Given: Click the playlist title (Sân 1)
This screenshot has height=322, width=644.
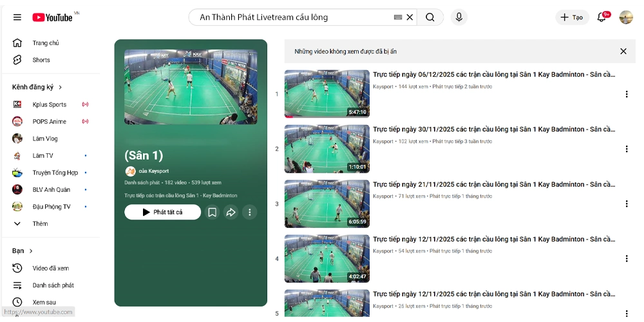Looking at the screenshot, I should point(144,155).
